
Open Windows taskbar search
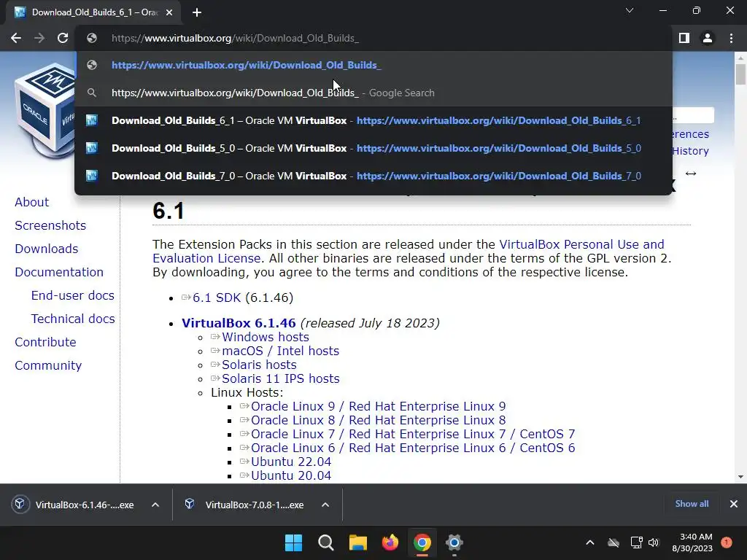(326, 542)
